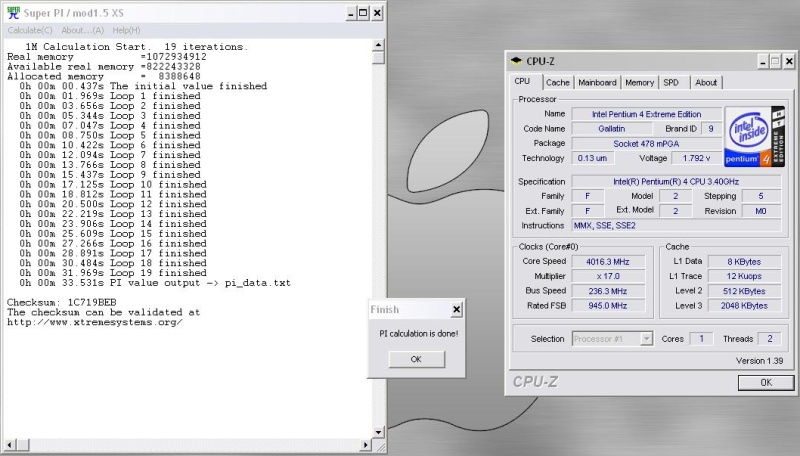Click the Voltage value '1.792 v'
The height and width of the screenshot is (456, 800).
coord(696,158)
